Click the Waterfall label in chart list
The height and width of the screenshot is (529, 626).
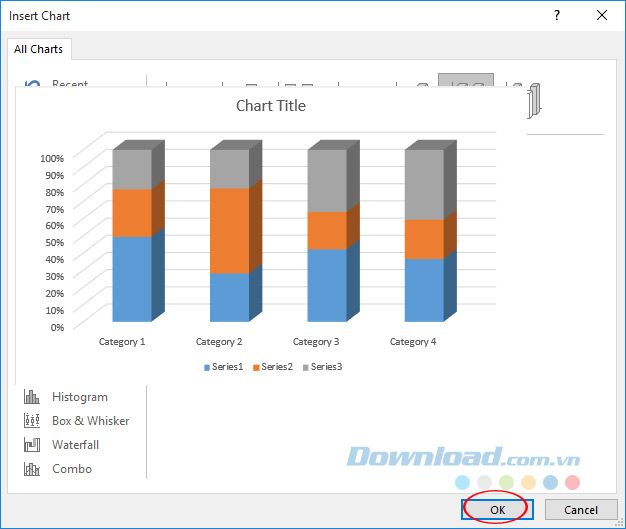[x=75, y=445]
